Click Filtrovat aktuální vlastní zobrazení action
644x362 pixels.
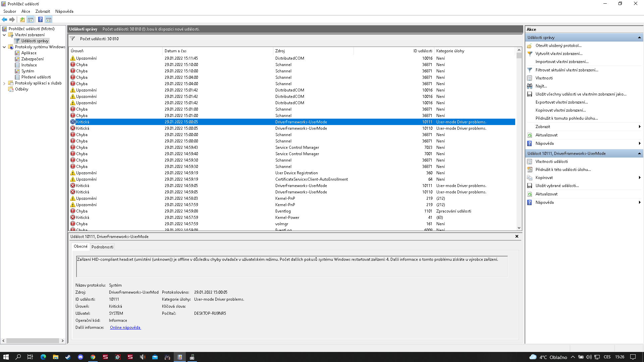pos(567,70)
